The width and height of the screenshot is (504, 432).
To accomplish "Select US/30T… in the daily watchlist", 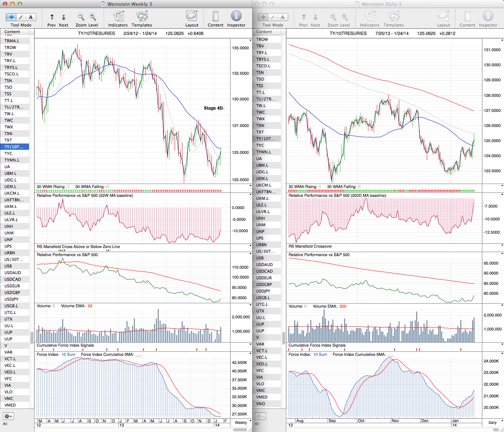I will pos(265,251).
